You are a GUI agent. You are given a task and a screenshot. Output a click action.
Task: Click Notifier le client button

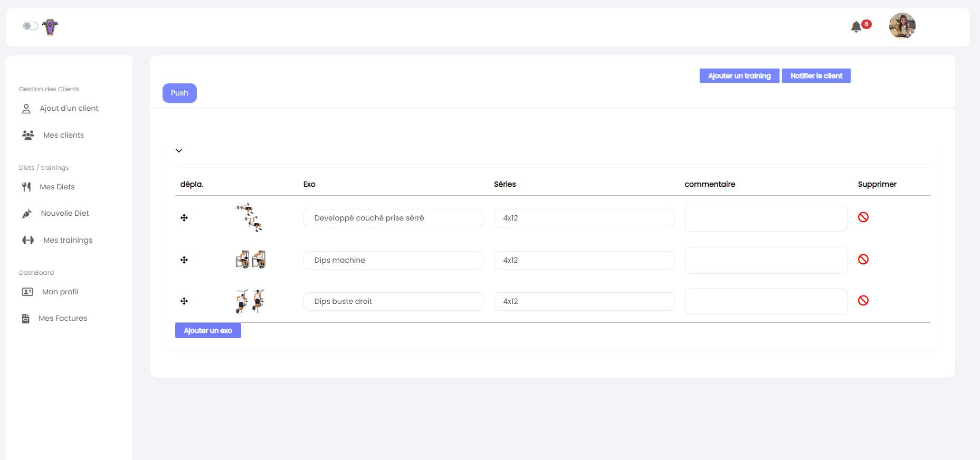click(x=816, y=76)
